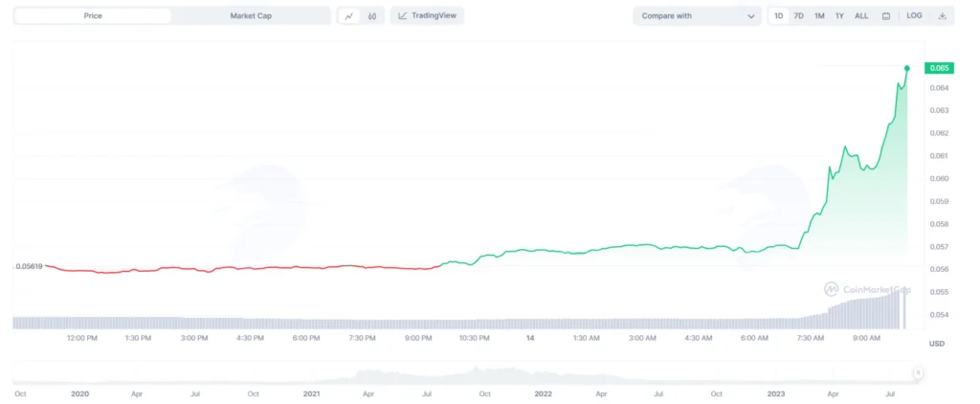The height and width of the screenshot is (404, 980).
Task: Click the 12:00 PM axis label
Action: [82, 338]
